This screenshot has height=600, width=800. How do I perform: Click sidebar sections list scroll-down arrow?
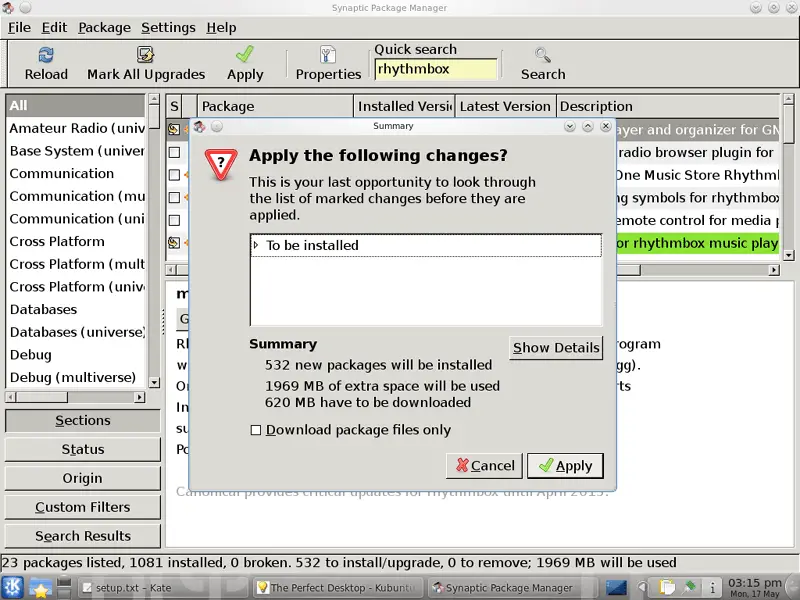(154, 382)
